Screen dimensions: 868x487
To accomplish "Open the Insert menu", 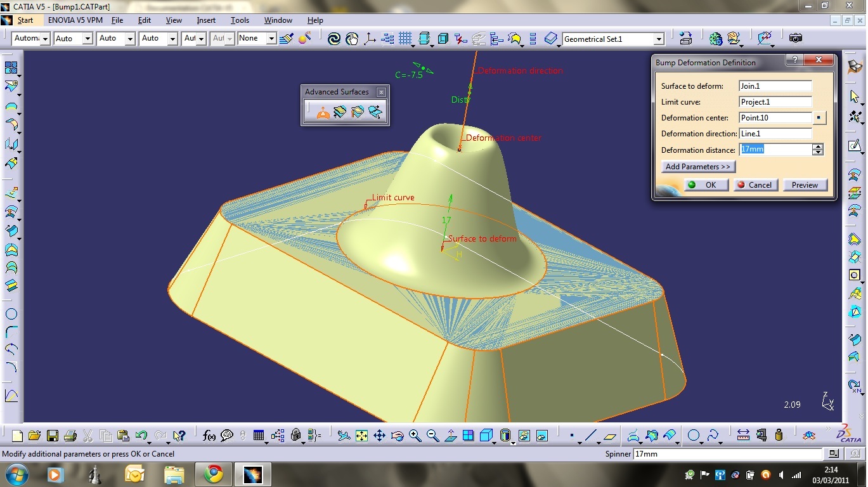I will click(206, 20).
